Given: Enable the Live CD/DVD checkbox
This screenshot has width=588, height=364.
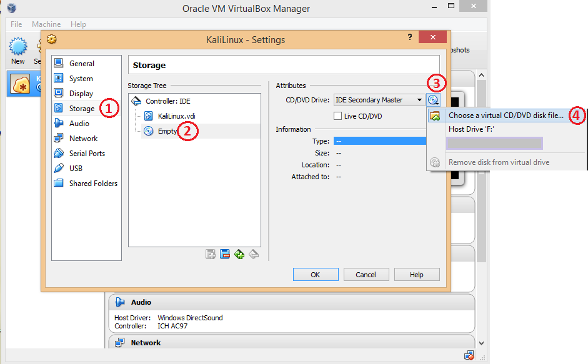Looking at the screenshot, I should (337, 116).
